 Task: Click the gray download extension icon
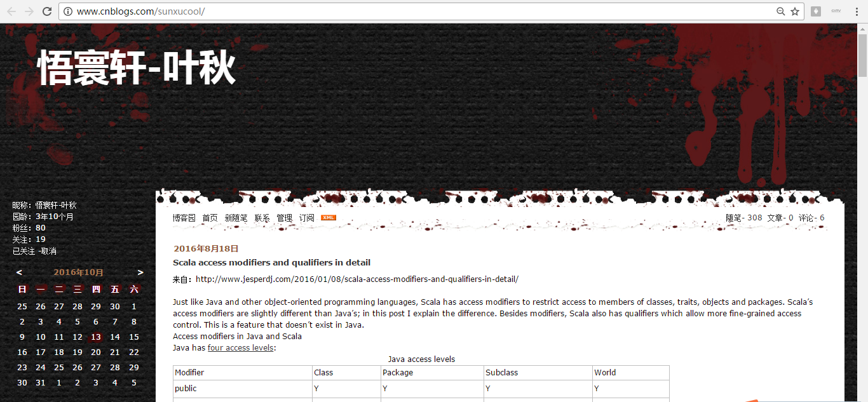(x=816, y=11)
